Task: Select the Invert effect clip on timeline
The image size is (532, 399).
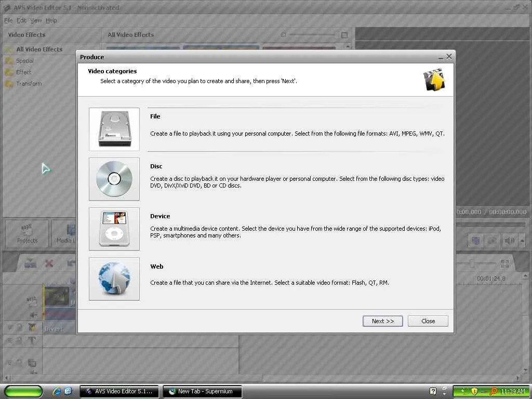Action: point(59,328)
